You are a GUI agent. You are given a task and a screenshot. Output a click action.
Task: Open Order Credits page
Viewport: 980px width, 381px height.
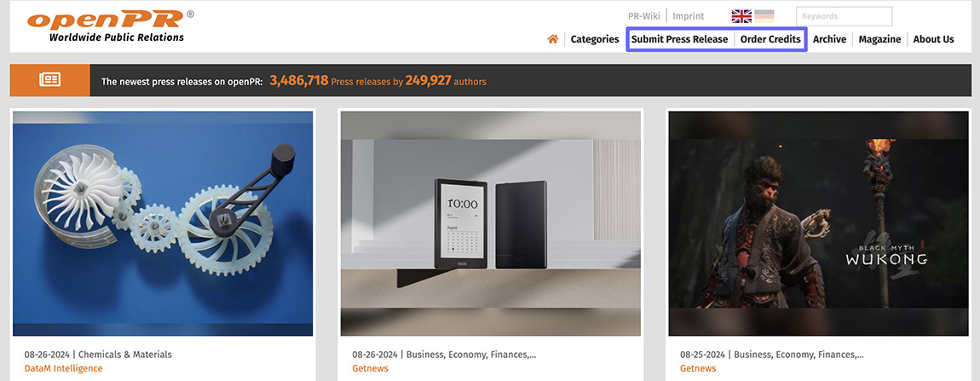click(x=770, y=39)
